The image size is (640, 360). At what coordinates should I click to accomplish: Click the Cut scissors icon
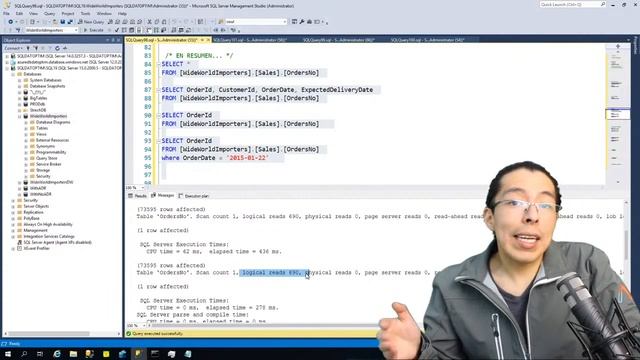(149, 22)
